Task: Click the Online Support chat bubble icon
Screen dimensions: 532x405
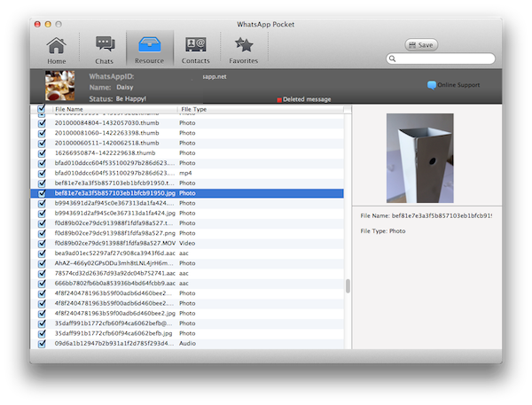Action: point(432,85)
